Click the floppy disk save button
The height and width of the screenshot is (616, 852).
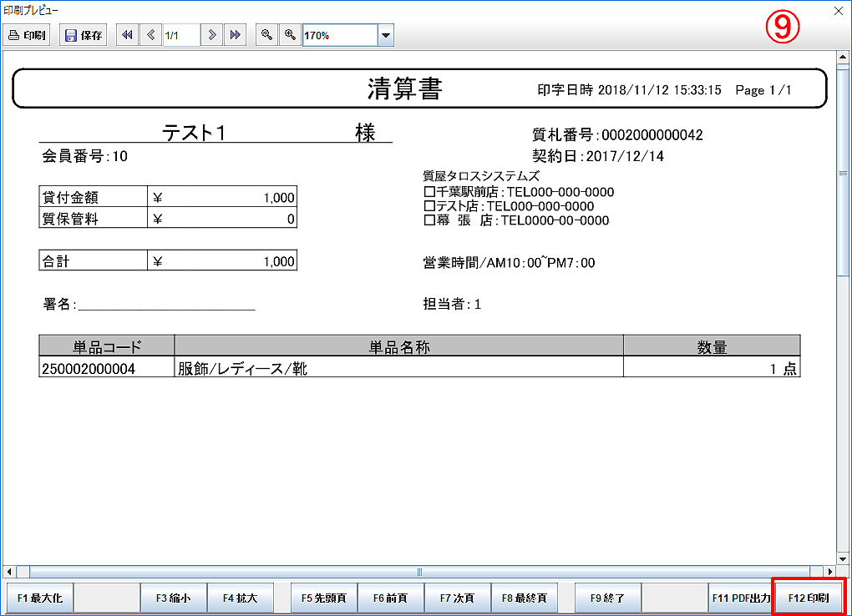point(84,35)
